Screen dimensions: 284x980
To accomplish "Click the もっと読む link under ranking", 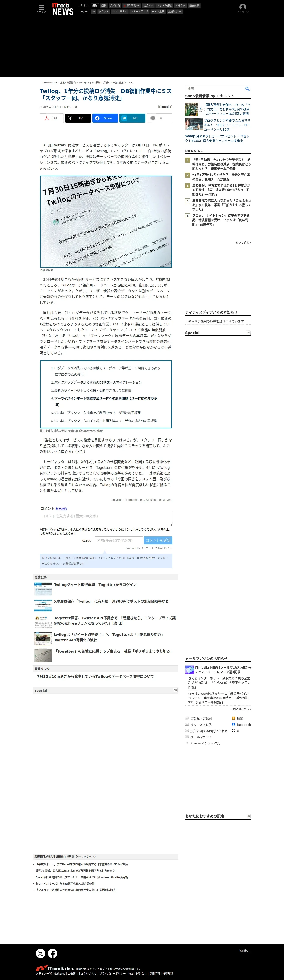I will pos(243,242).
